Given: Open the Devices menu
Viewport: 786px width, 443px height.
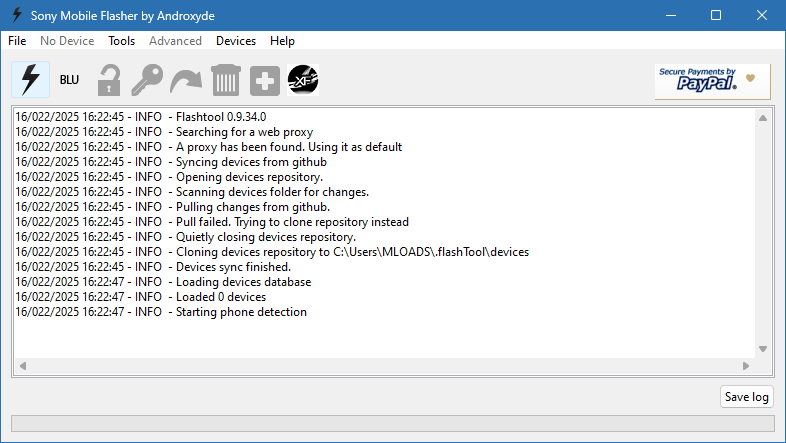Looking at the screenshot, I should [236, 41].
